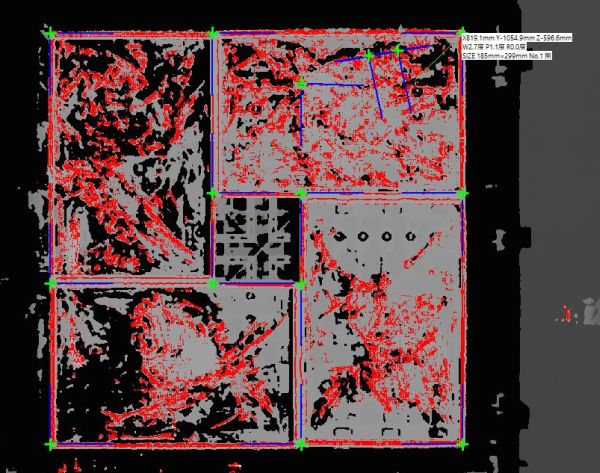Click the left-edge green marker between the two left boxes

(x=51, y=283)
